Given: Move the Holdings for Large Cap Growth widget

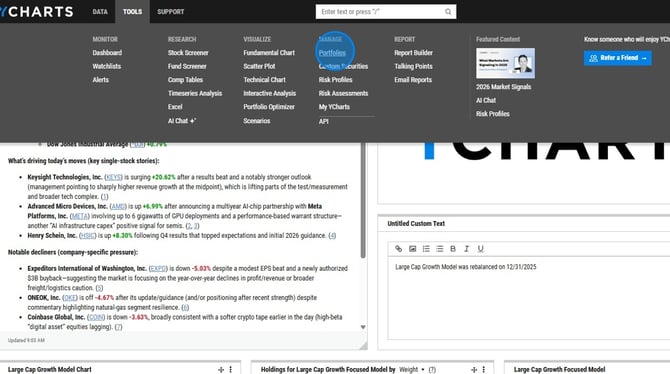Looking at the screenshot, I should pyautogui.click(x=474, y=370).
